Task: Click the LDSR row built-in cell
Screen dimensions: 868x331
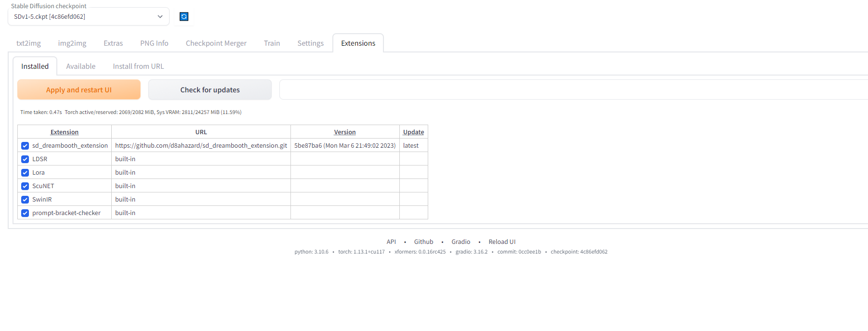Action: [201, 159]
